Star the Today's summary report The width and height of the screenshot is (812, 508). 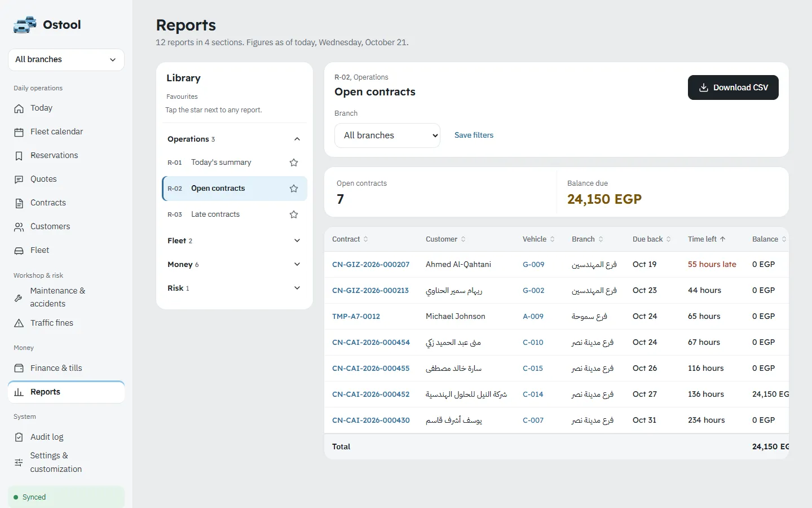(294, 163)
